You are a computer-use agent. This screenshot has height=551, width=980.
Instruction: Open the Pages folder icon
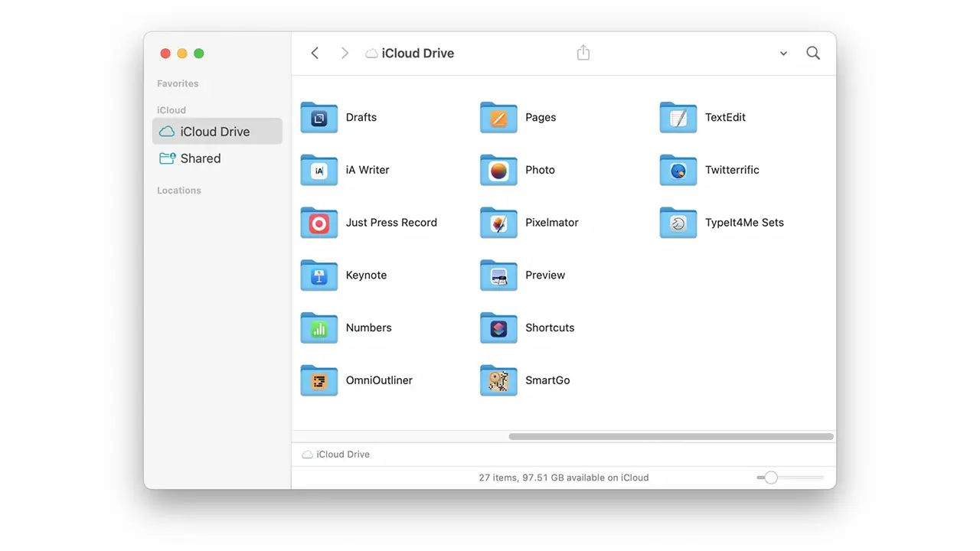498,118
